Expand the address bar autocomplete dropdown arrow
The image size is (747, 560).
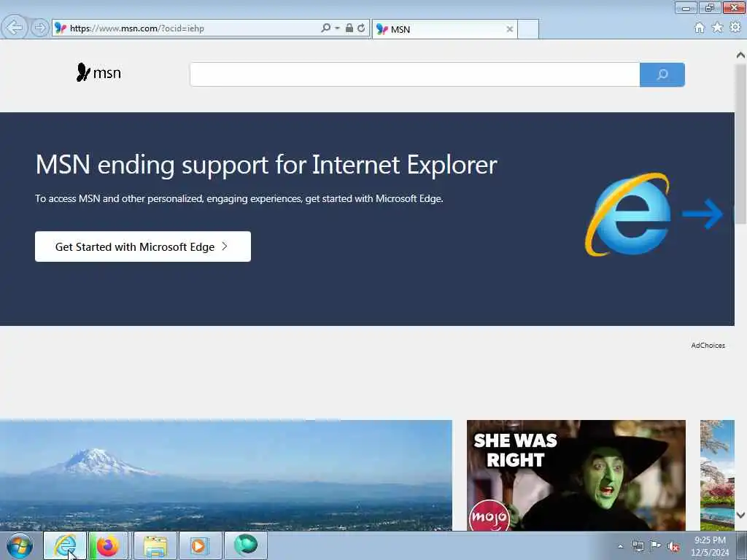(337, 28)
